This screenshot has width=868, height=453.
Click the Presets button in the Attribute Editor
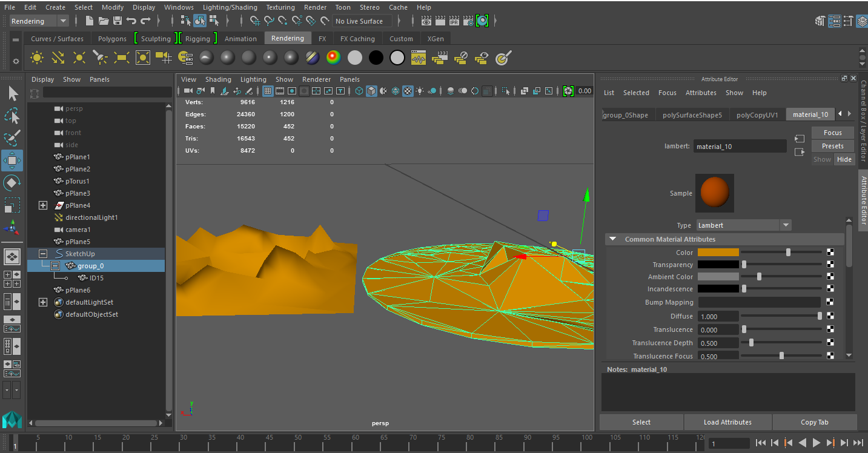point(832,145)
